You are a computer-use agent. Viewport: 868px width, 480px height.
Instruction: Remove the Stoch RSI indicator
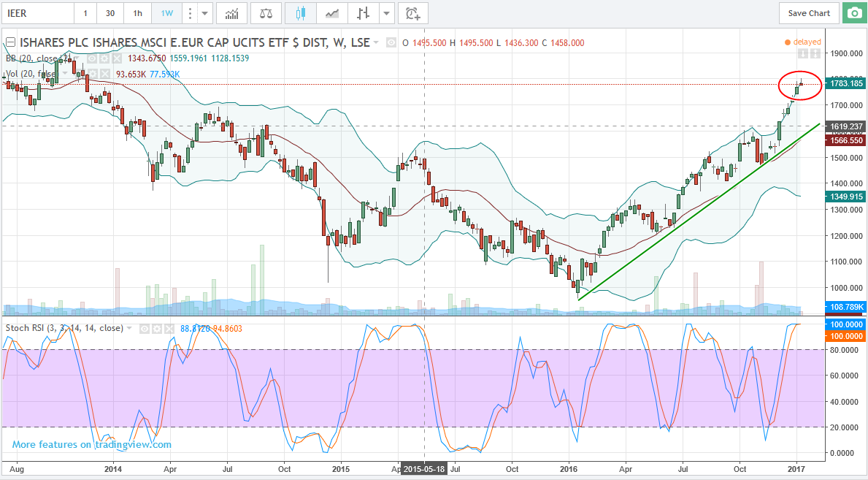point(169,328)
